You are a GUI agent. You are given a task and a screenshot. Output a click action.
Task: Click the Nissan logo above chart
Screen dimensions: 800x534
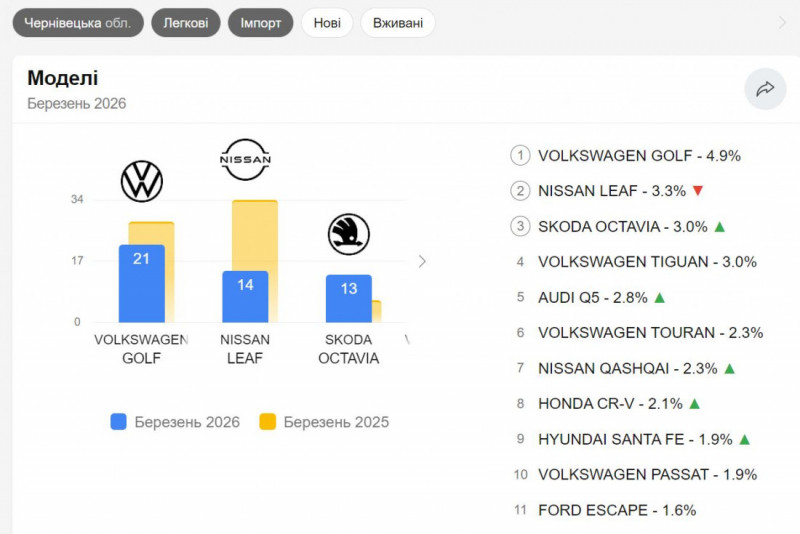click(245, 160)
